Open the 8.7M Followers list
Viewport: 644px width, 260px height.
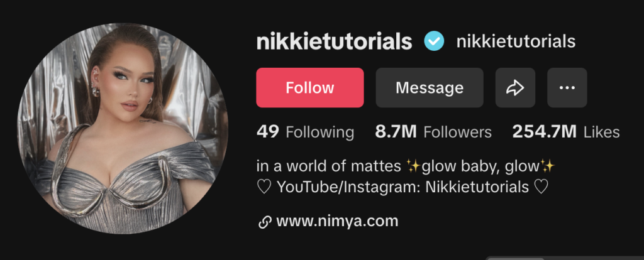(x=433, y=132)
